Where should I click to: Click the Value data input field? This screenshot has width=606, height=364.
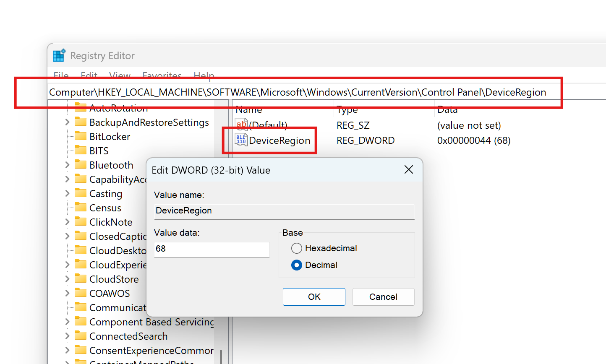click(212, 249)
